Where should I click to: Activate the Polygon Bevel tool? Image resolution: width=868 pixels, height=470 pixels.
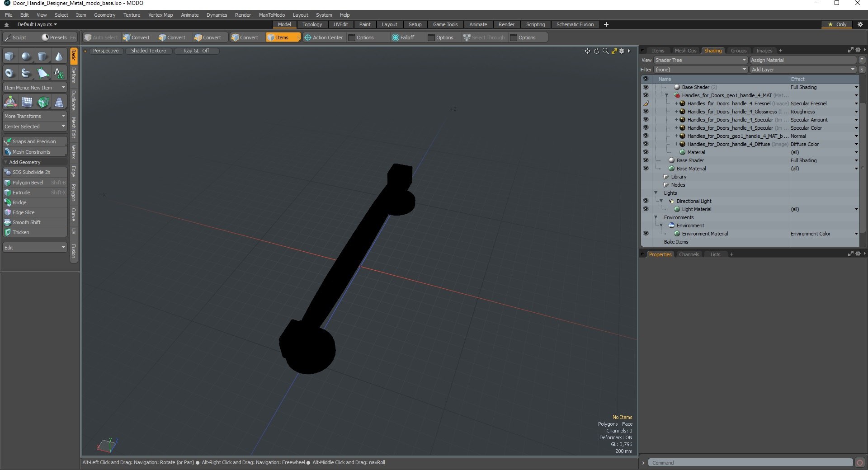[x=35, y=183]
